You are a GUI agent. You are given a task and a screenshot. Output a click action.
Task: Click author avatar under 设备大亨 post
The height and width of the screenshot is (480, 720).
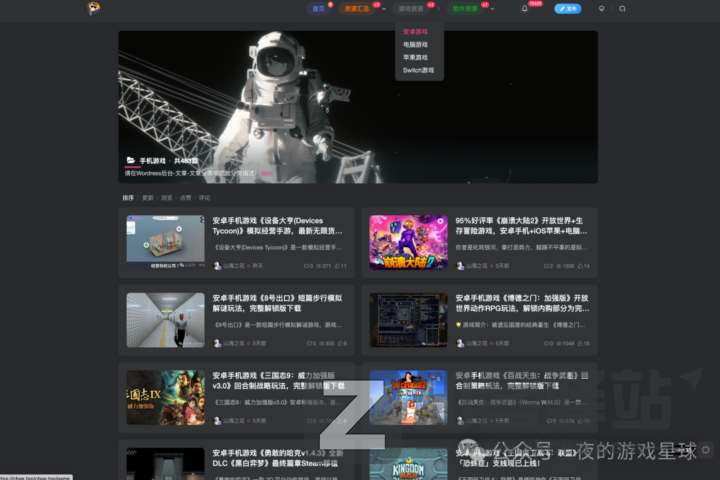217,266
